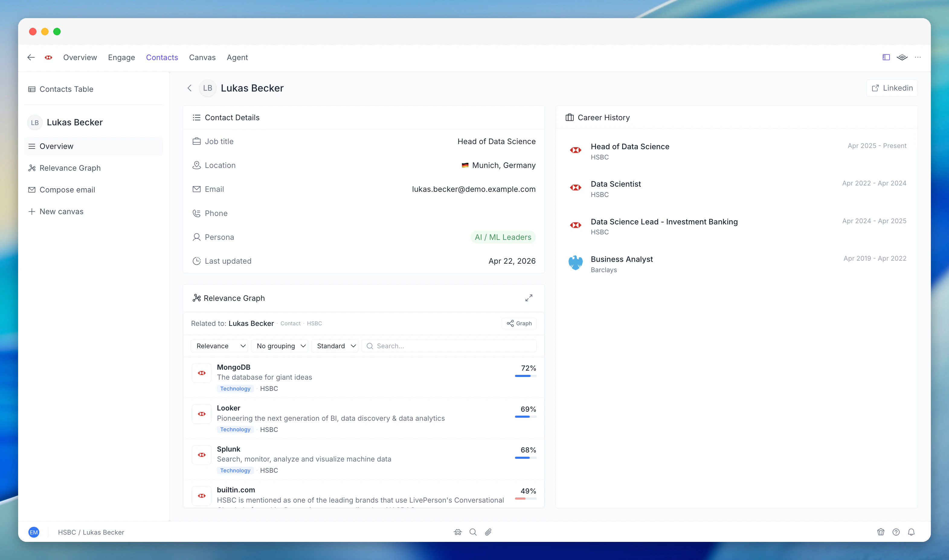Screen dimensions: 949x560
Task: Click Technology tag under Splunk
Action: [235, 471]
